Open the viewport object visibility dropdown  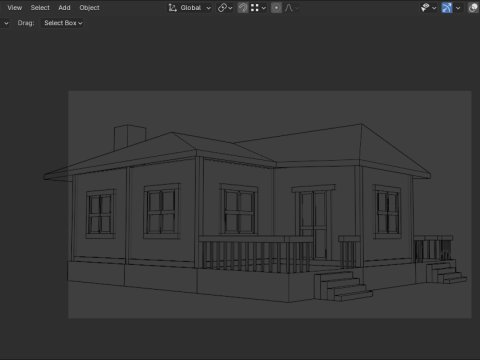[x=428, y=8]
